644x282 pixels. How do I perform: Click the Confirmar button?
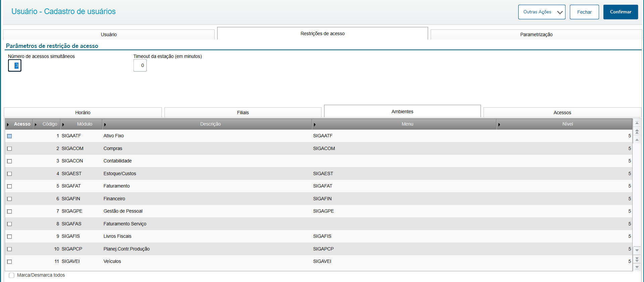(x=621, y=12)
